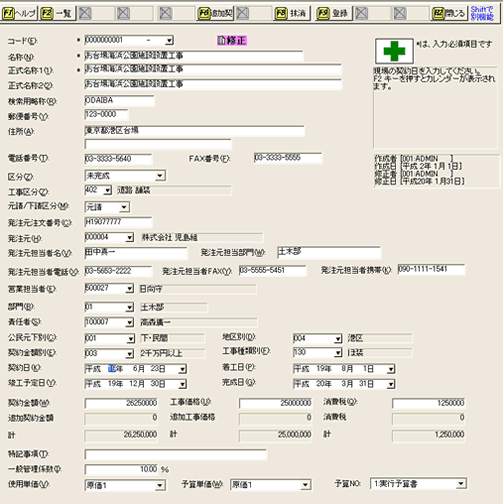Screen dimensions: 503x504
Task: Open the コード code dropdown arrow
Action: click(169, 41)
